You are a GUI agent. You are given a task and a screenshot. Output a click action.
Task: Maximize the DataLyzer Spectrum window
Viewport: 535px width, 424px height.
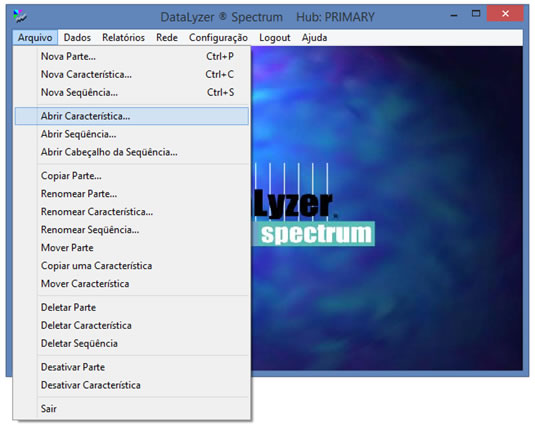(x=476, y=14)
